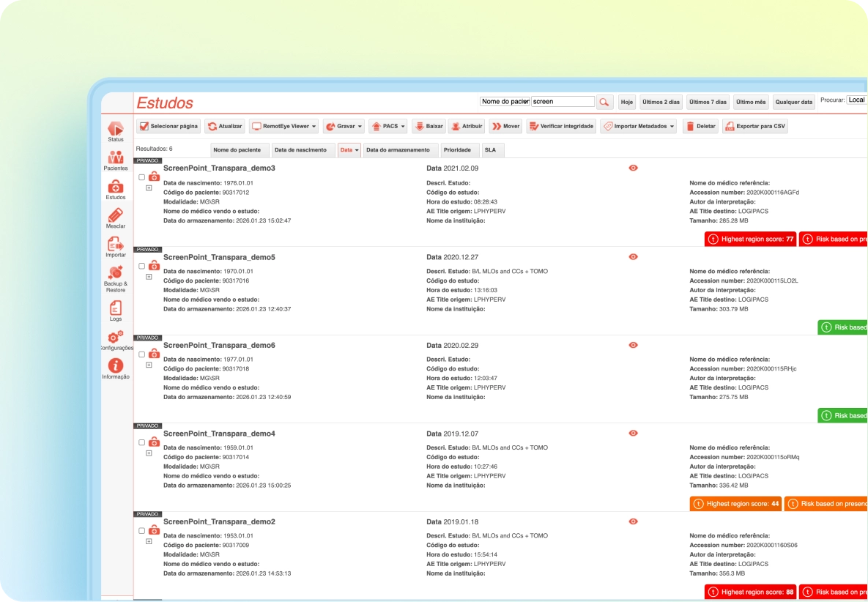
Task: Filter studies by Último mês
Action: click(752, 102)
